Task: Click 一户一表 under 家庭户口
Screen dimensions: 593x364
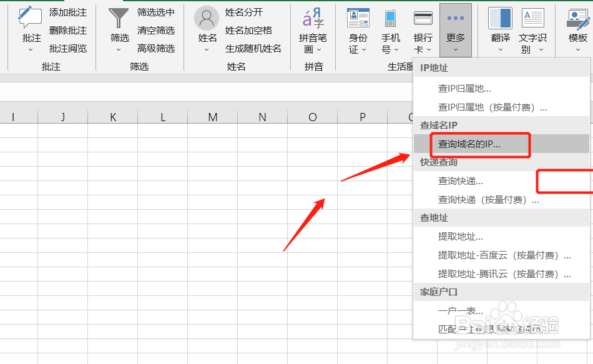Action: point(460,310)
